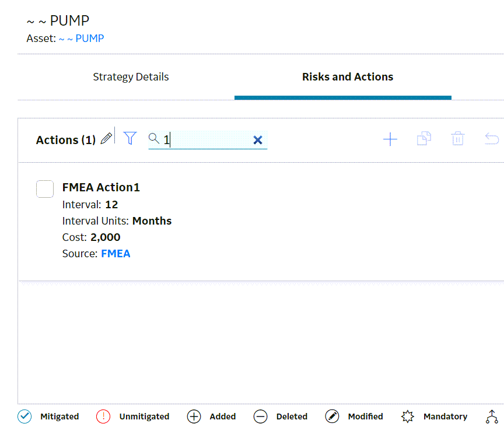Click the Mitigated checkmark legend icon
The width and height of the screenshot is (504, 427).
point(24,416)
